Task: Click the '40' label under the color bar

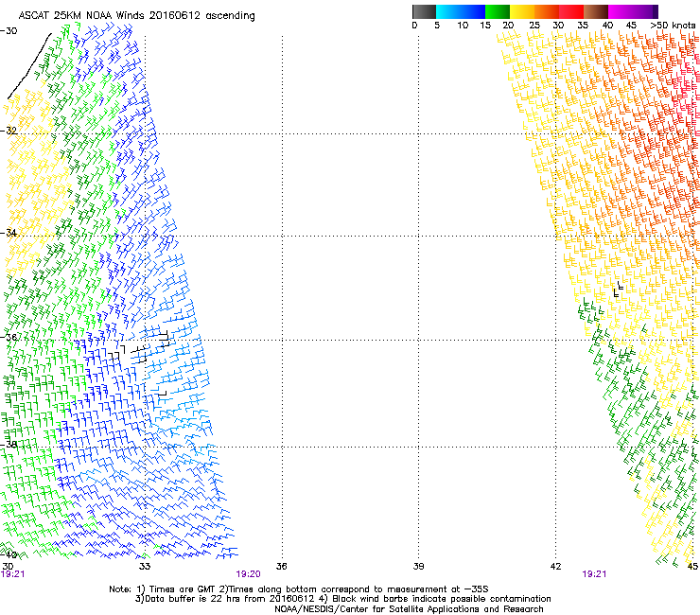Action: click(x=607, y=26)
